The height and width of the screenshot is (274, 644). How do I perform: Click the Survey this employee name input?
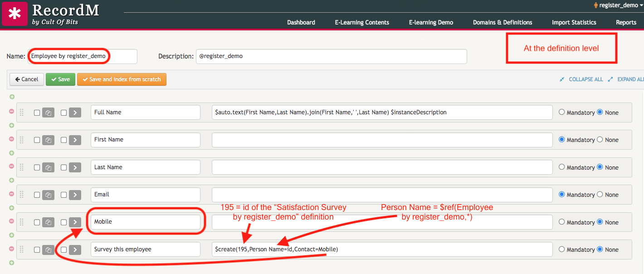point(146,250)
